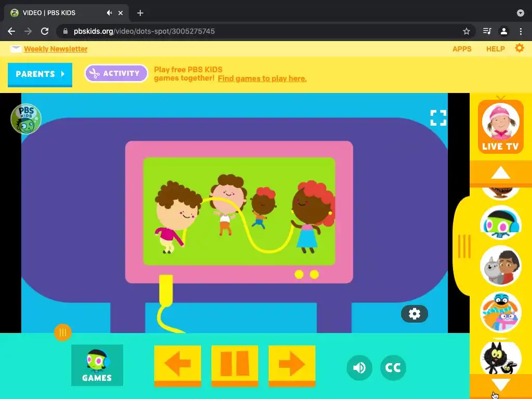Screen dimensions: 532x399
Task: Click show sidebar collapse handle
Action: coord(464,247)
